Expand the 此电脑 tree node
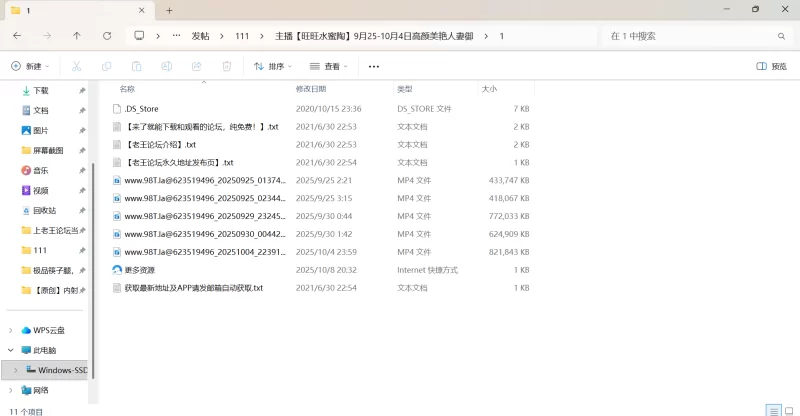 tap(11, 350)
